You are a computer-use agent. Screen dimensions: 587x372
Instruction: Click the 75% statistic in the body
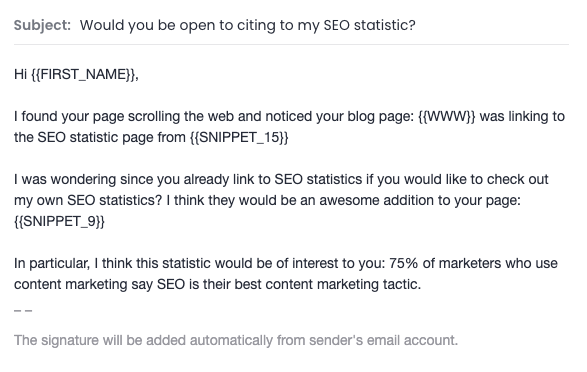click(403, 263)
